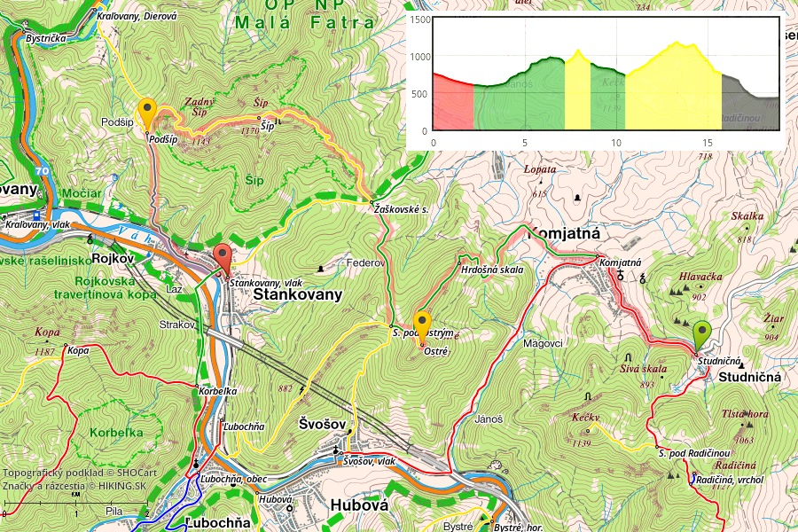Click the S. pod Radičinou junction label
Screen dimensions: 798x532
pos(693,453)
